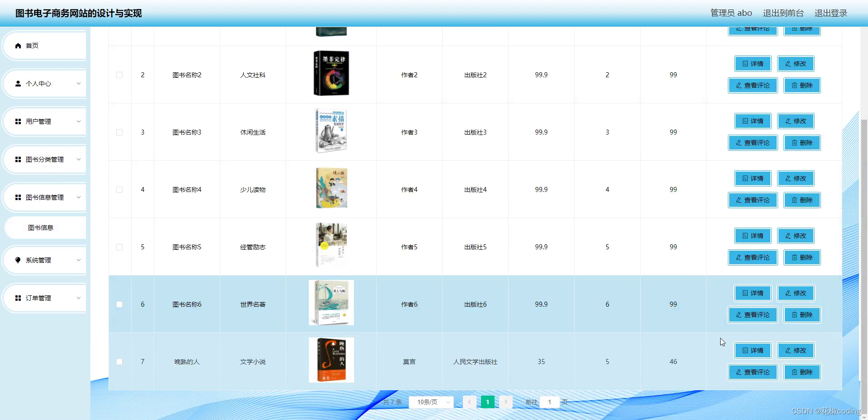The width and height of the screenshot is (868, 420).
Task: Click 删除 button for 图书名称2
Action: [802, 85]
